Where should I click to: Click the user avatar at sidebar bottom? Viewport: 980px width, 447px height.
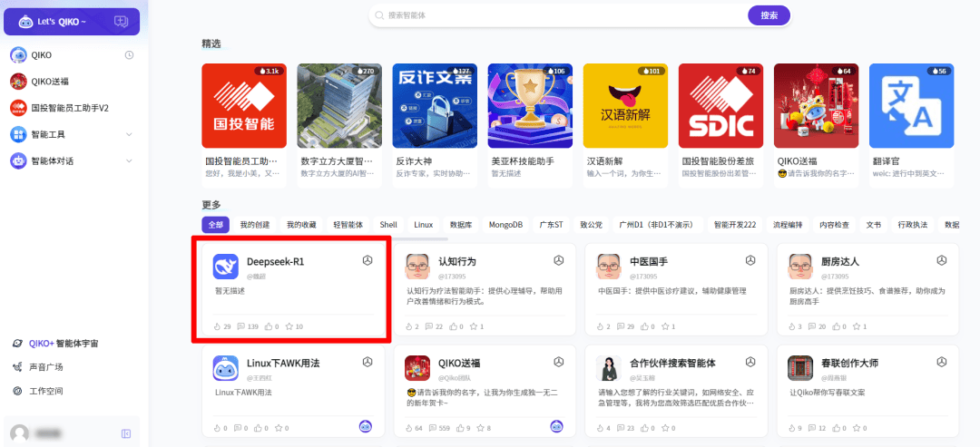20,433
